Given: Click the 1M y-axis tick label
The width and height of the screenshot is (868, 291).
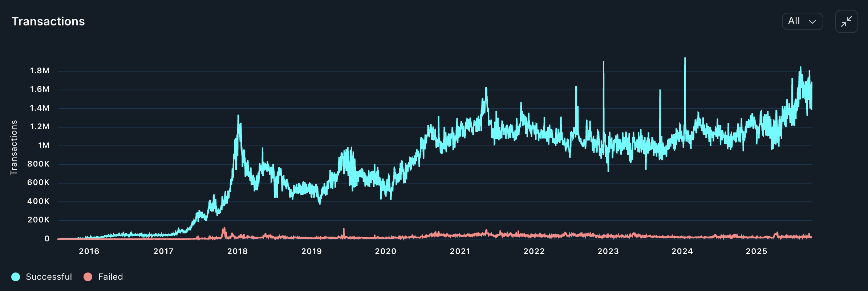Looking at the screenshot, I should click(x=44, y=145).
